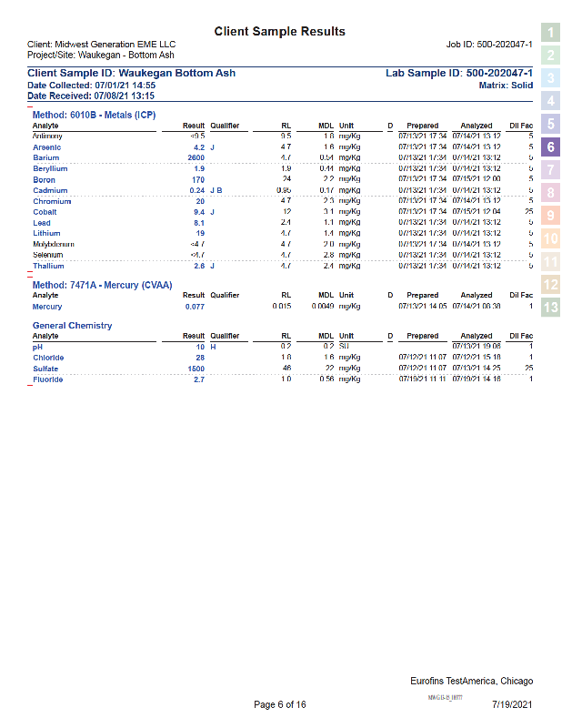Click the Barium analyte row name
The image size is (562, 728).
pos(45,157)
